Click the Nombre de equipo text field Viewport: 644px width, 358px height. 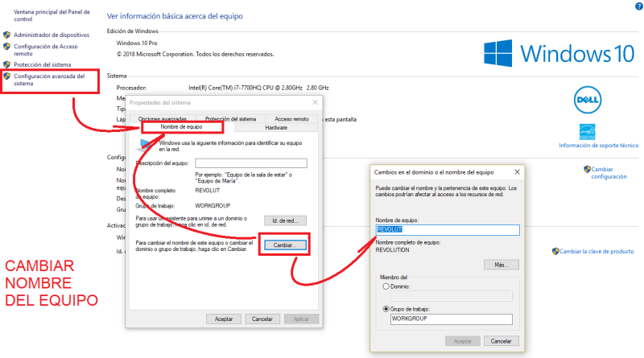448,229
